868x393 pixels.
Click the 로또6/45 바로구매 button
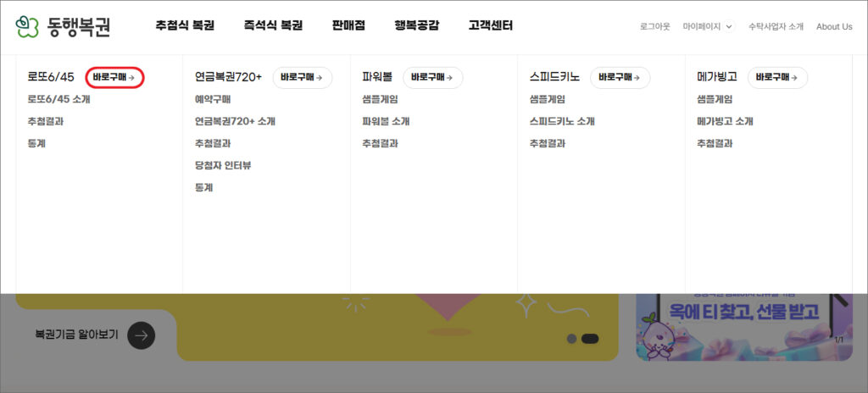(114, 77)
